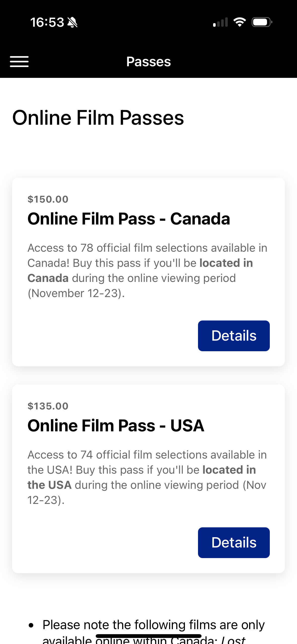Tap the cellular signal strength icon

click(x=220, y=22)
